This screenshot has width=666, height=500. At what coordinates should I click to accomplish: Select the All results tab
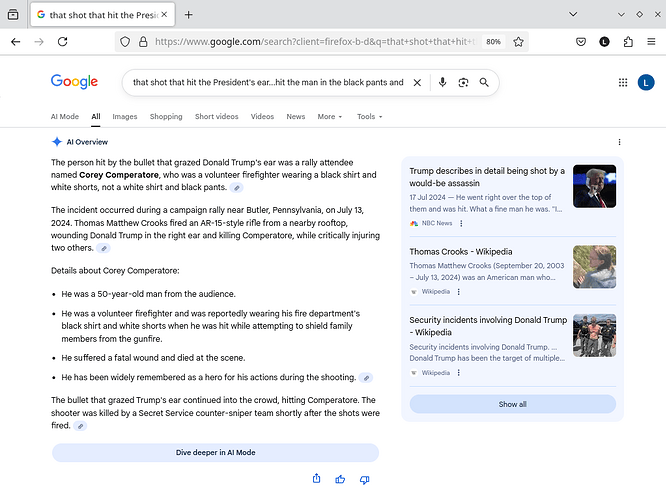(x=96, y=116)
